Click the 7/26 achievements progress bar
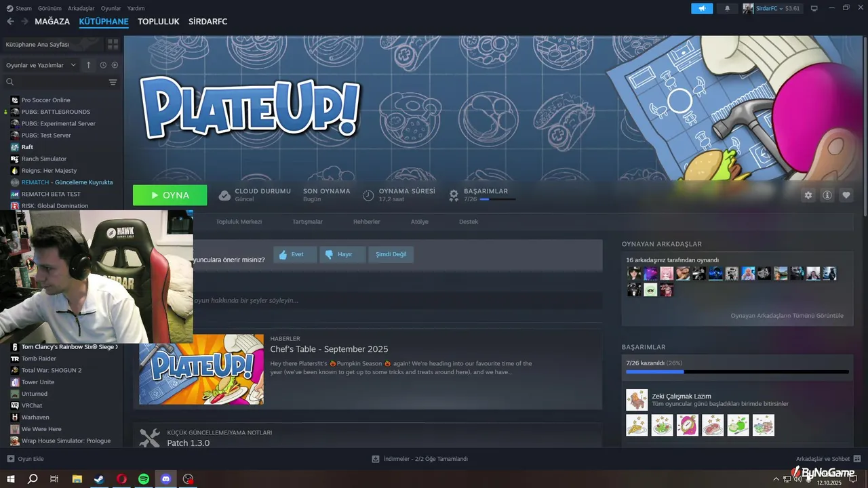This screenshot has height=488, width=868. coord(737,371)
